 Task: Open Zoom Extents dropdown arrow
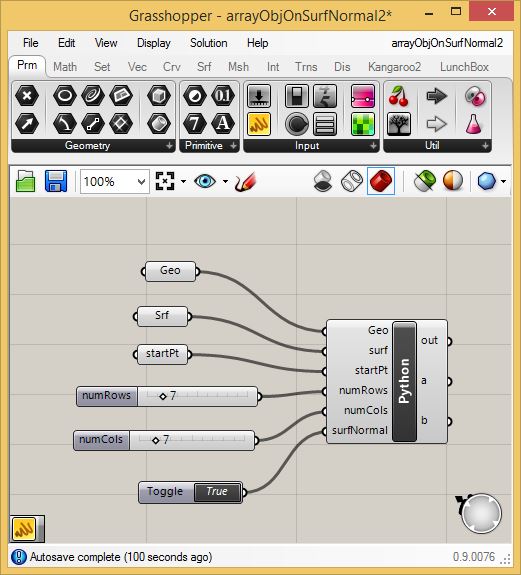point(183,182)
